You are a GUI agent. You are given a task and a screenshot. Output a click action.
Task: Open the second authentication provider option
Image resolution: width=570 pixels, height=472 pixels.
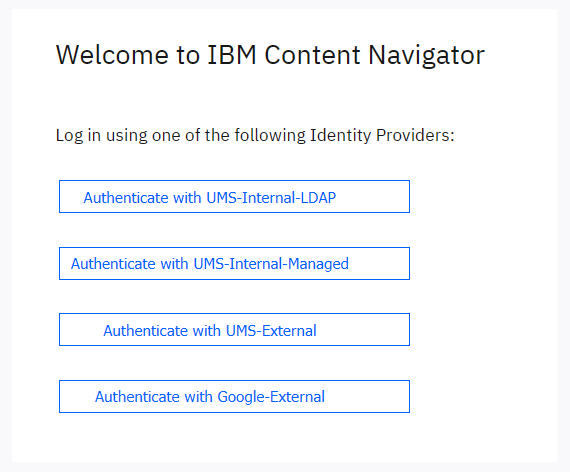(234, 264)
